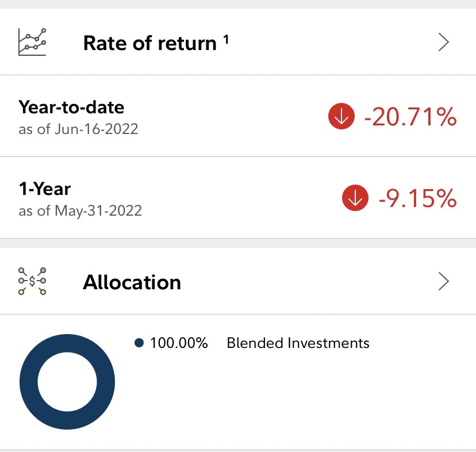The height and width of the screenshot is (452, 476).
Task: Tap the footnote 1 superscript after Rate of return
Action: (x=226, y=40)
